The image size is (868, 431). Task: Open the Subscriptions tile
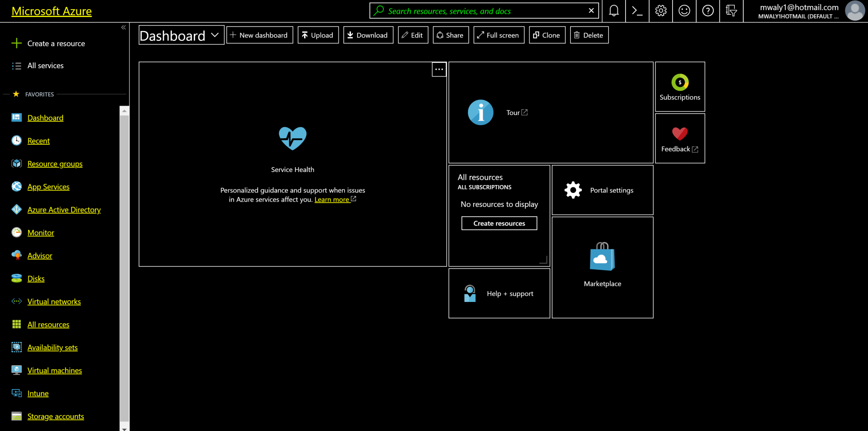click(x=680, y=87)
